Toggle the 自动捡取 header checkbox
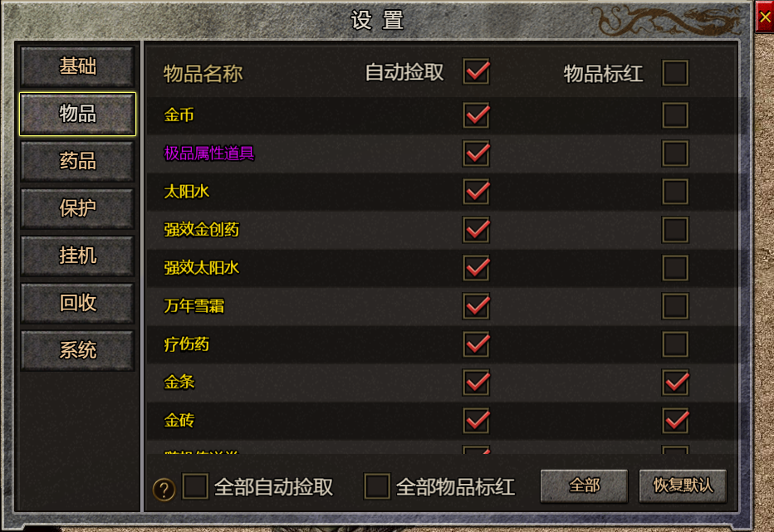 [477, 72]
